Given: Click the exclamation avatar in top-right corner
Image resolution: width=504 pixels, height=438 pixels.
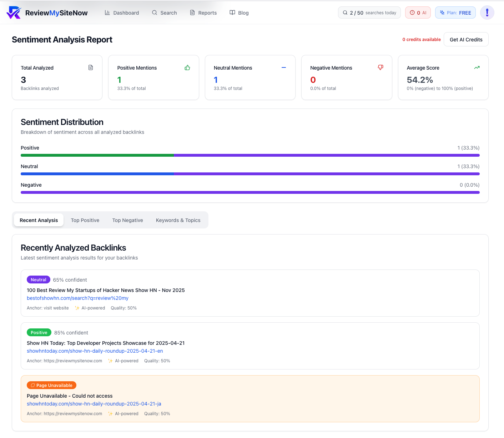Looking at the screenshot, I should (x=487, y=12).
